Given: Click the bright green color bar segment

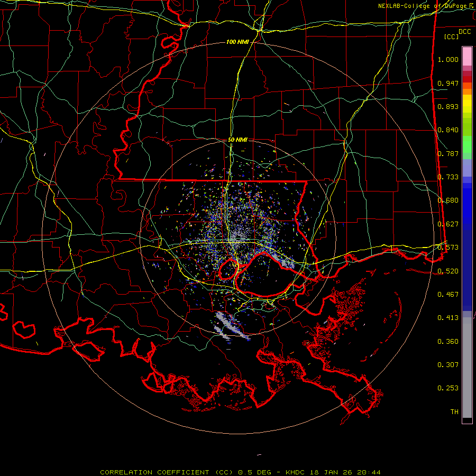Looking at the screenshot, I should point(467,144).
